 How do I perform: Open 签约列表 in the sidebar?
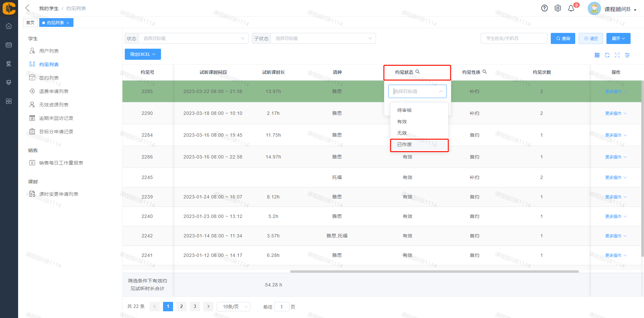click(49, 78)
